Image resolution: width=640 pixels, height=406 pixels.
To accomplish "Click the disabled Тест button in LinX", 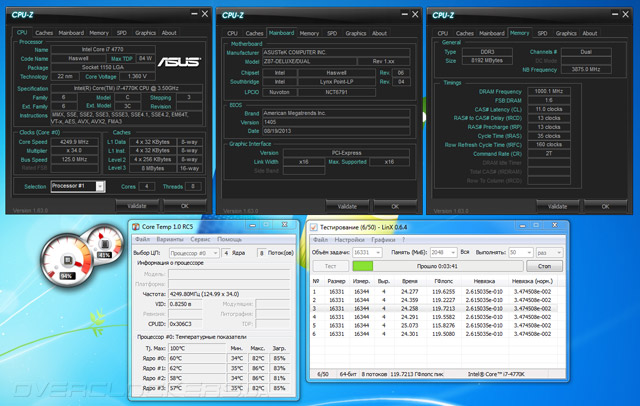I will 330,266.
